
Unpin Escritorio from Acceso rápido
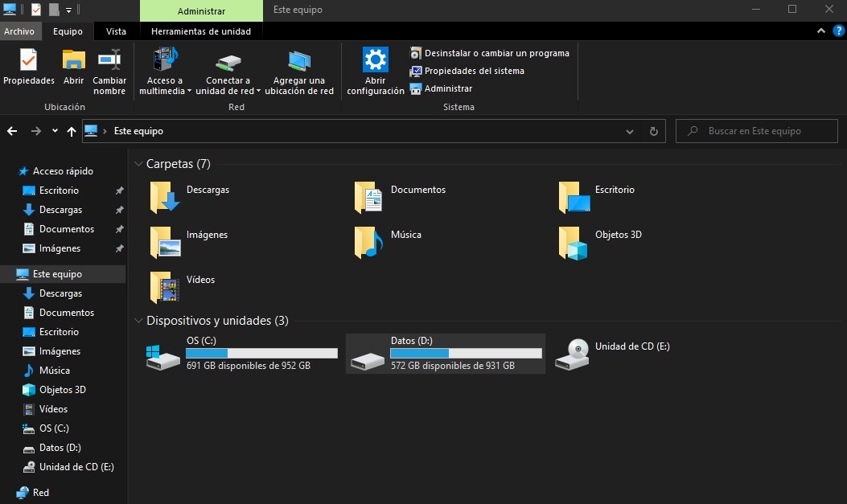tap(119, 191)
